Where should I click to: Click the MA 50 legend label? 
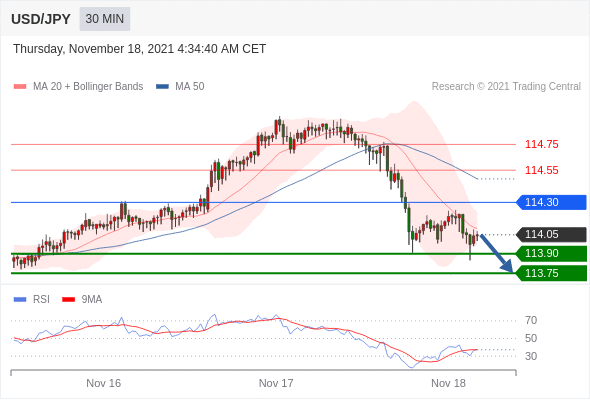190,87
